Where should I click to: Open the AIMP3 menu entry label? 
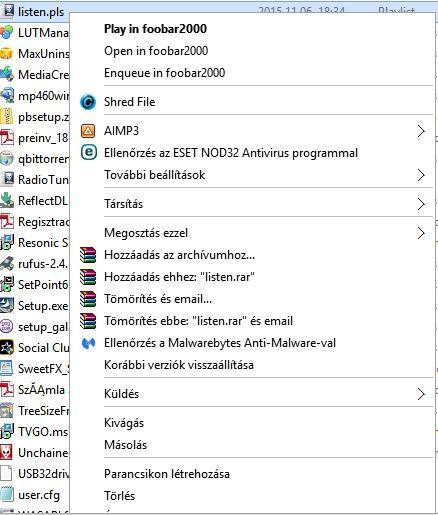click(121, 131)
